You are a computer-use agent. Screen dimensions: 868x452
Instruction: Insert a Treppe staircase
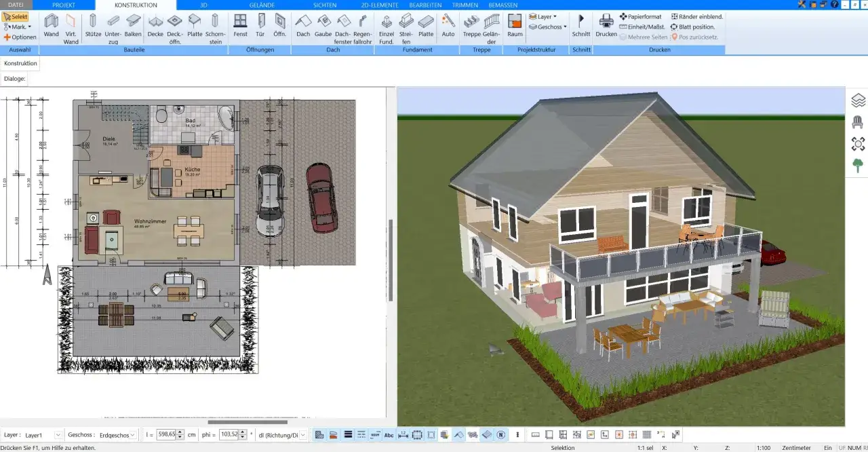click(x=472, y=26)
